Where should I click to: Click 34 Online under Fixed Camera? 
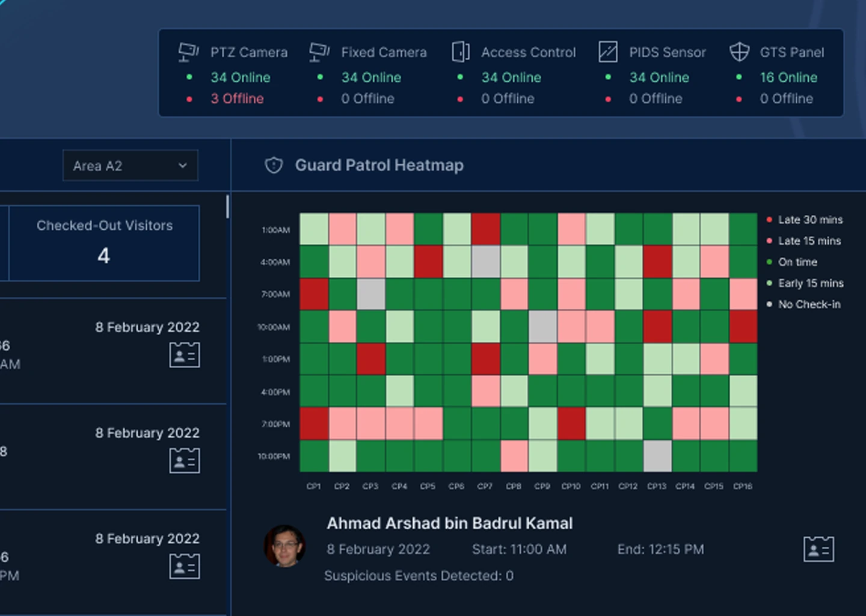[x=371, y=78]
